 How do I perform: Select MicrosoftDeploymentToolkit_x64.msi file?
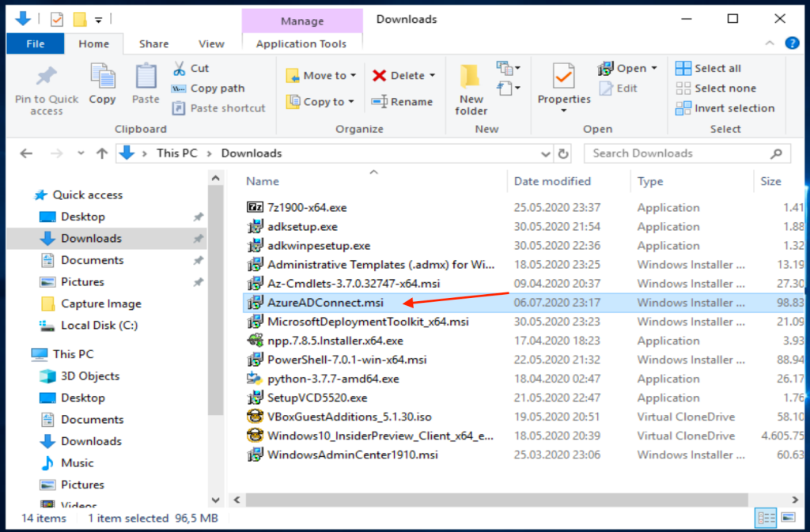pyautogui.click(x=368, y=322)
